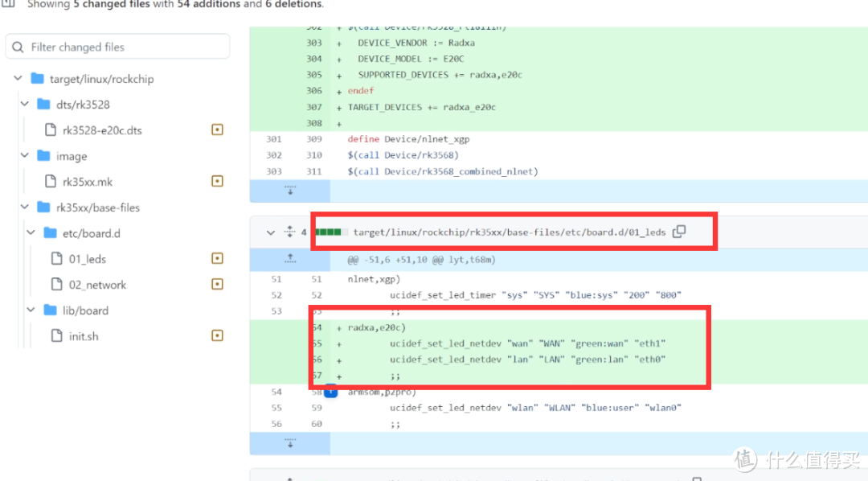Copy the 01_leds file path

point(679,232)
